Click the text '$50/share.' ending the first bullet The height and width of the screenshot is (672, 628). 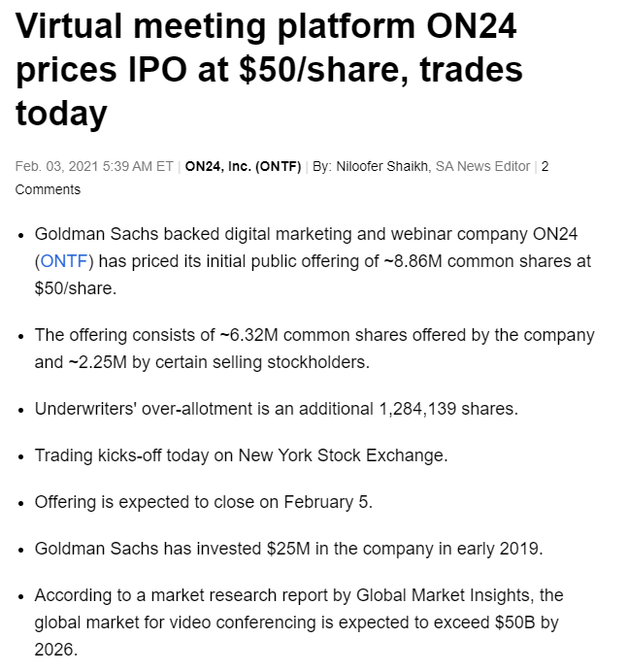click(x=76, y=288)
